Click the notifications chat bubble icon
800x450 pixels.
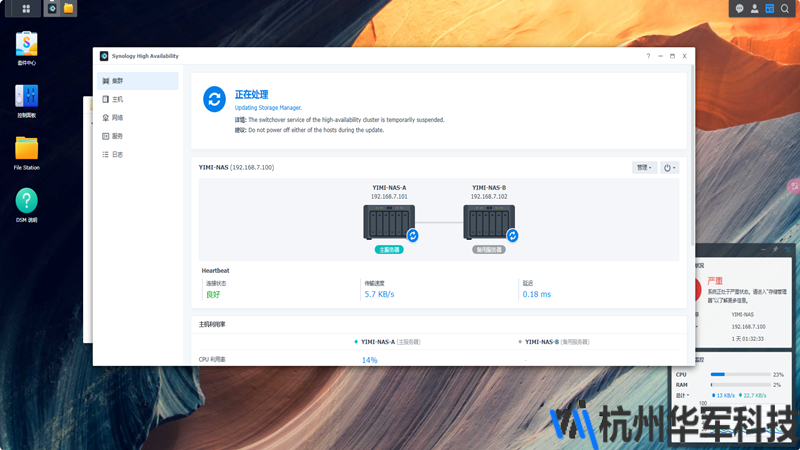click(x=740, y=9)
